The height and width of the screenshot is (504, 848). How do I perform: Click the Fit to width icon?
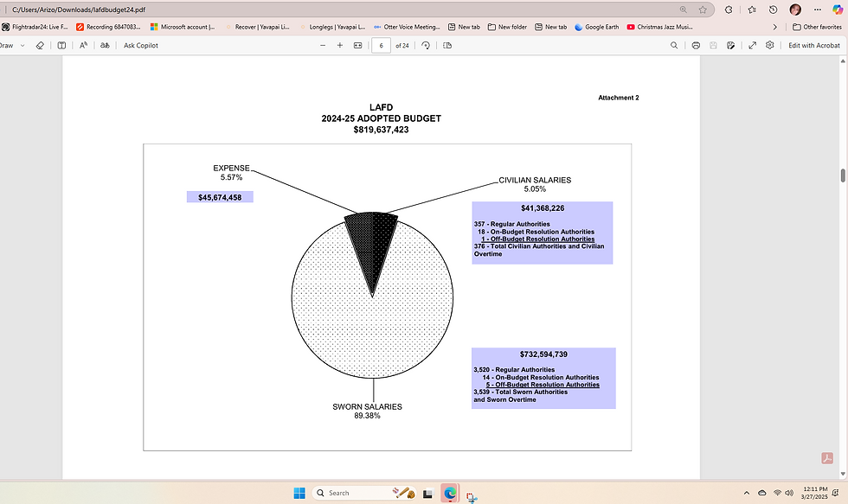357,45
